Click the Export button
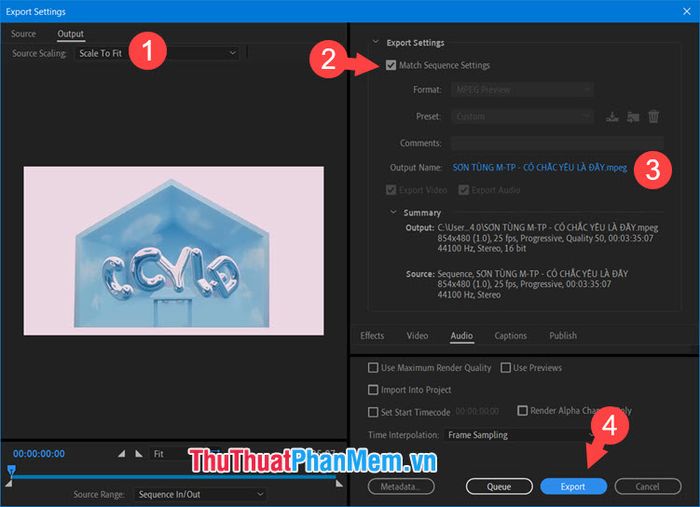The width and height of the screenshot is (700, 507). 573,486
